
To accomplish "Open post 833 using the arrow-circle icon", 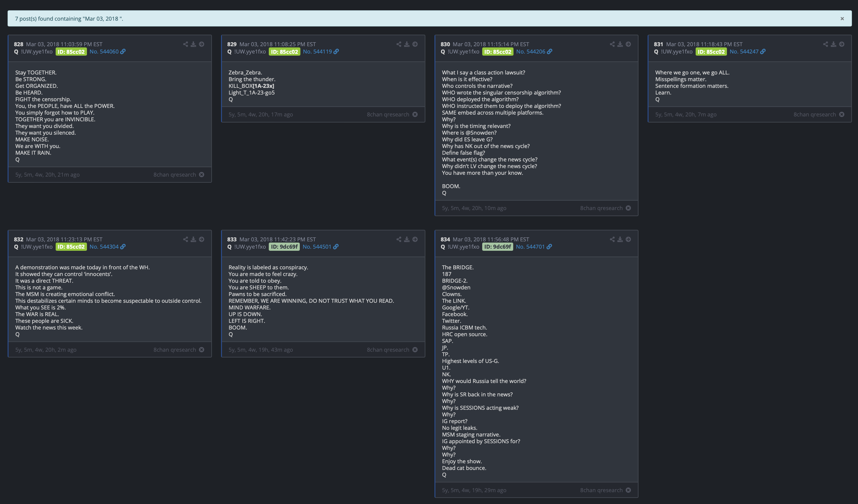I will pos(415,239).
